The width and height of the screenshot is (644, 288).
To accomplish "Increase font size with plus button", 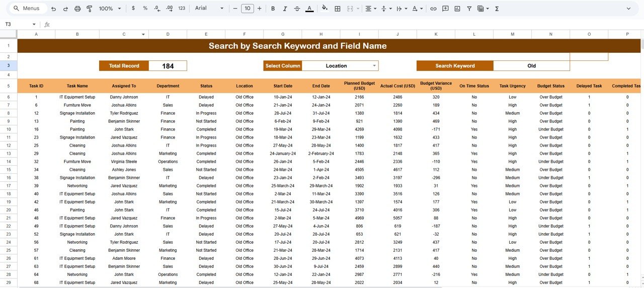I will pyautogui.click(x=259, y=9).
